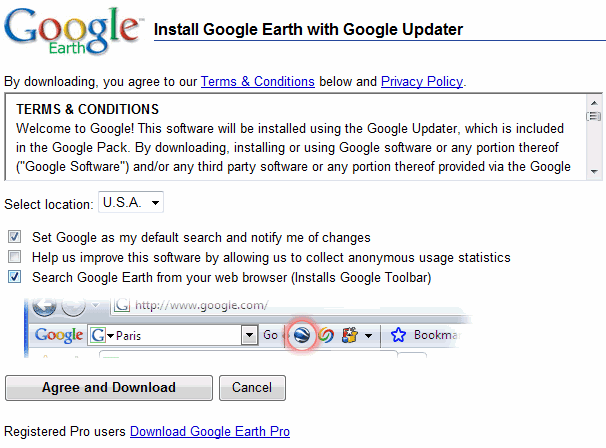Click the Google Earth logo
Viewport: 606px width, 448px height.
click(x=71, y=32)
